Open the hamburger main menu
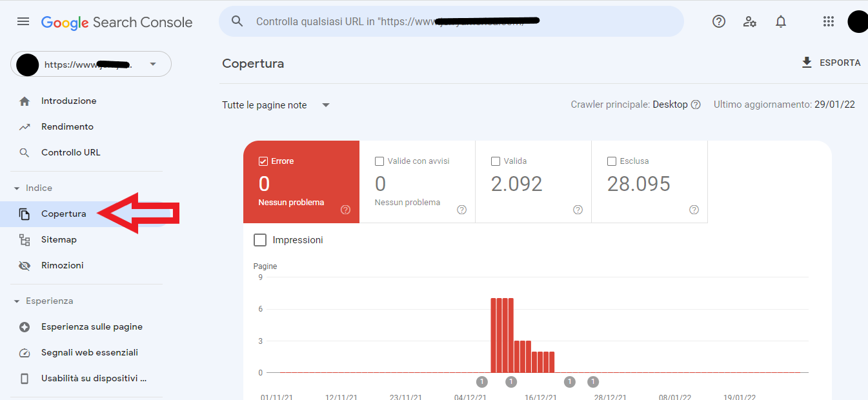Viewport: 868px width, 400px height. click(23, 22)
